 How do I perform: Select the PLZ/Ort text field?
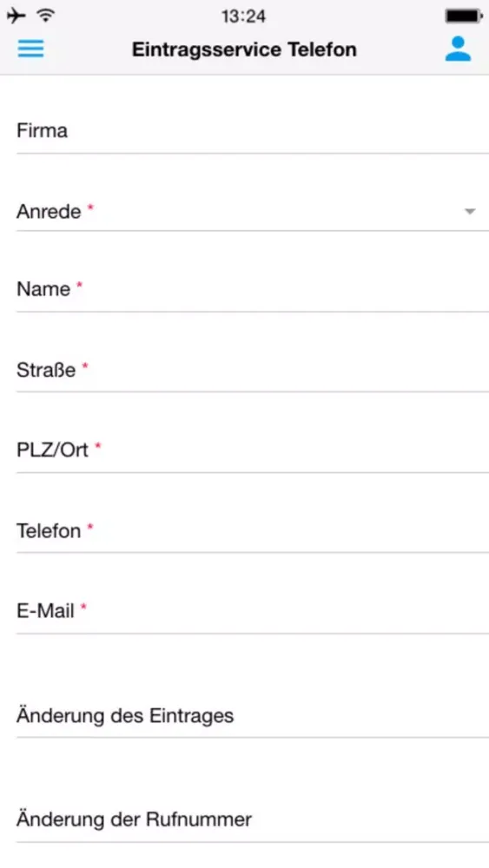pyautogui.click(x=253, y=450)
